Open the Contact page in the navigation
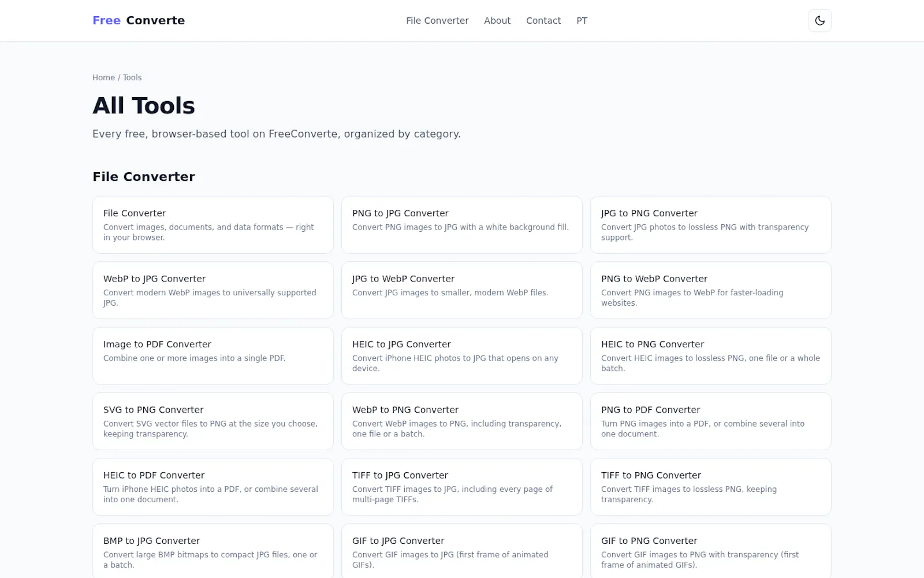This screenshot has width=924, height=578. pyautogui.click(x=543, y=21)
